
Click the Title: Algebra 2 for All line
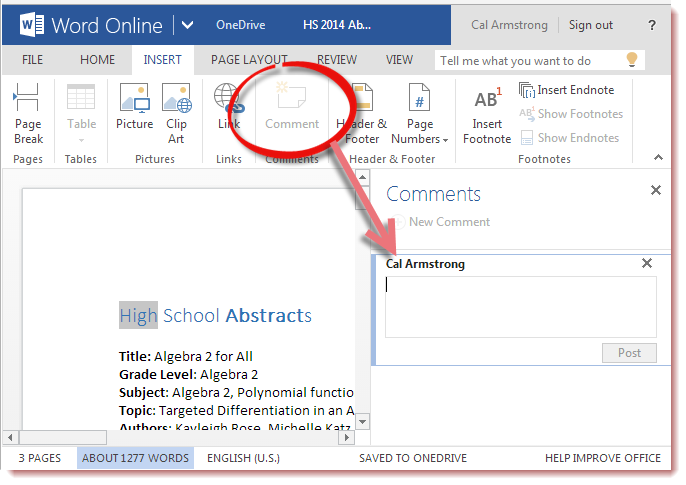click(186, 356)
